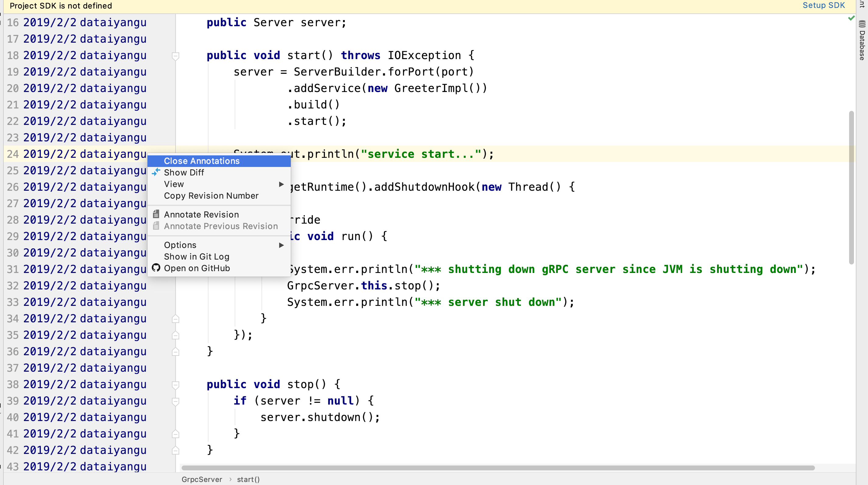868x485 pixels.
Task: Collapse the stop() method fold marker on line 38
Action: 176,385
